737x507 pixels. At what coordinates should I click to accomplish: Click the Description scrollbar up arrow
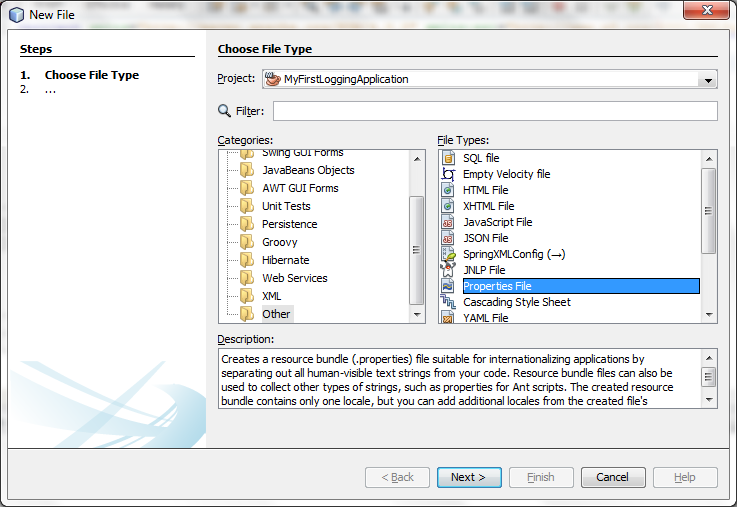click(709, 358)
